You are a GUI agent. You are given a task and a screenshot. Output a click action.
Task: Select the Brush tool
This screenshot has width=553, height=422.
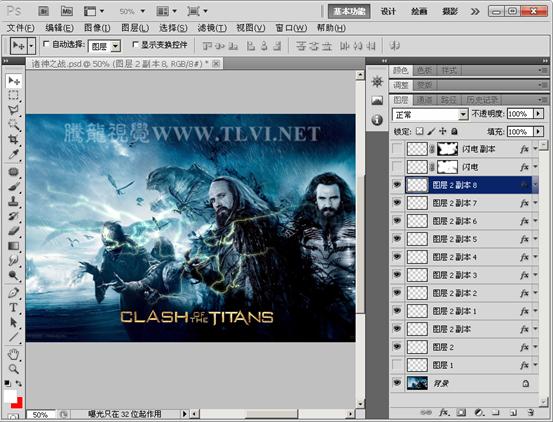point(14,186)
